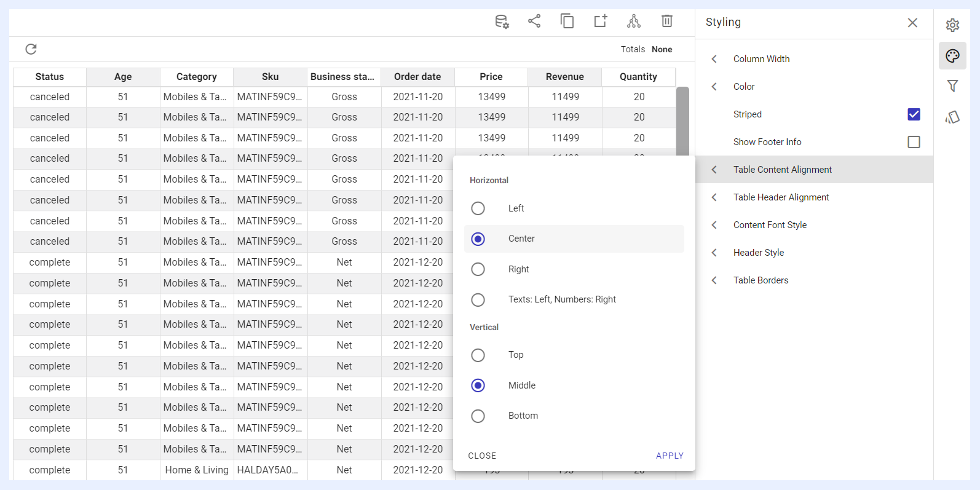
Task: Select the palette styling sidebar icon
Action: (952, 56)
